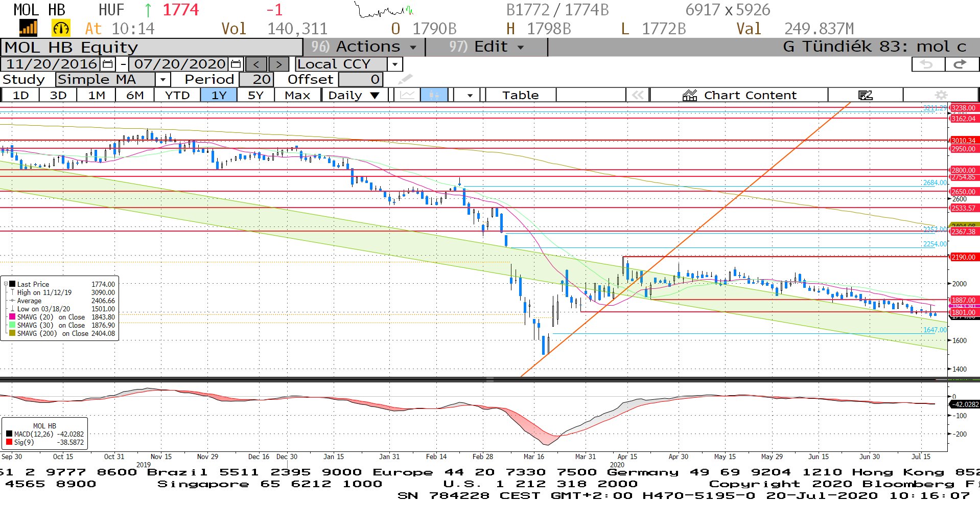Click the intraday sparkline thumbnail at top
This screenshot has width=980, height=524.
tap(384, 10)
